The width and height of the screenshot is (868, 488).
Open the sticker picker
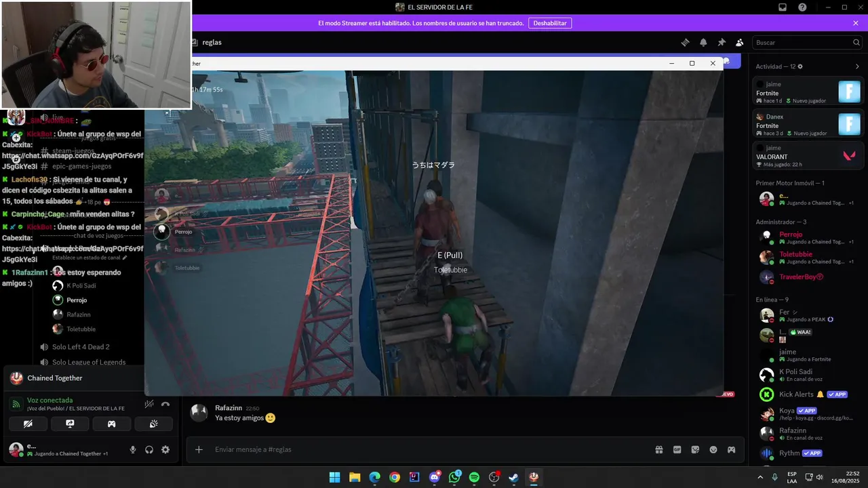point(695,449)
